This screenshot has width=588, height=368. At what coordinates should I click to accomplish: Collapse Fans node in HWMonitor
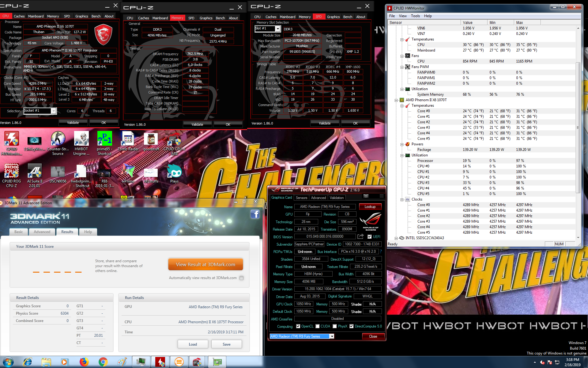(x=402, y=56)
